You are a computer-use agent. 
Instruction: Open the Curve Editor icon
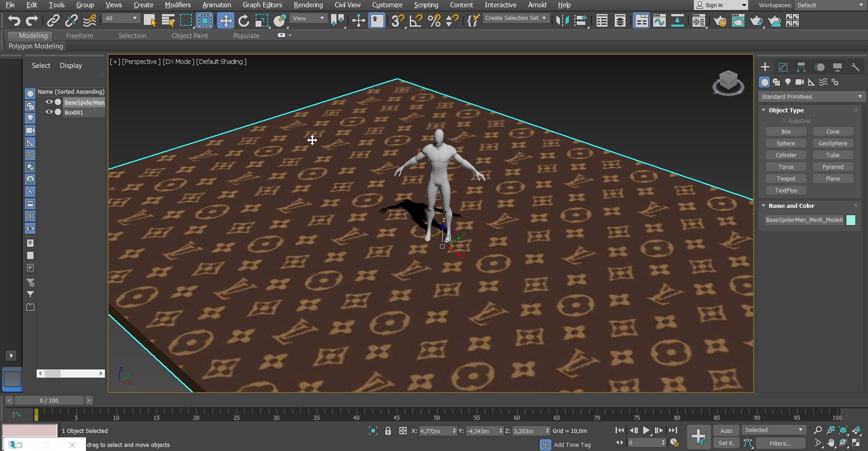click(x=659, y=21)
